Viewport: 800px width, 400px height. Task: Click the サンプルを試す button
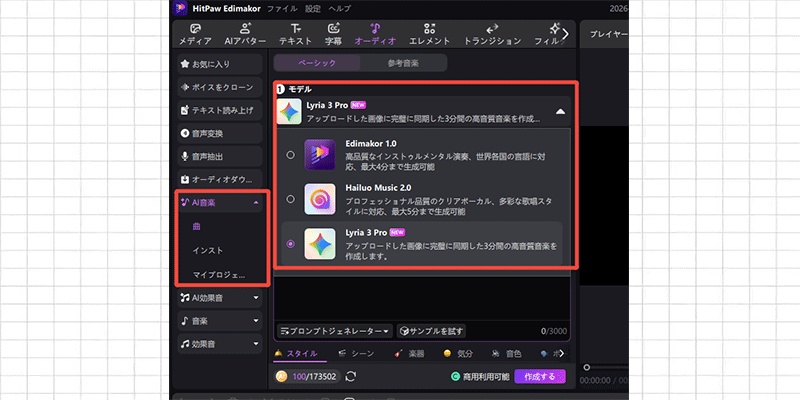[x=431, y=331]
